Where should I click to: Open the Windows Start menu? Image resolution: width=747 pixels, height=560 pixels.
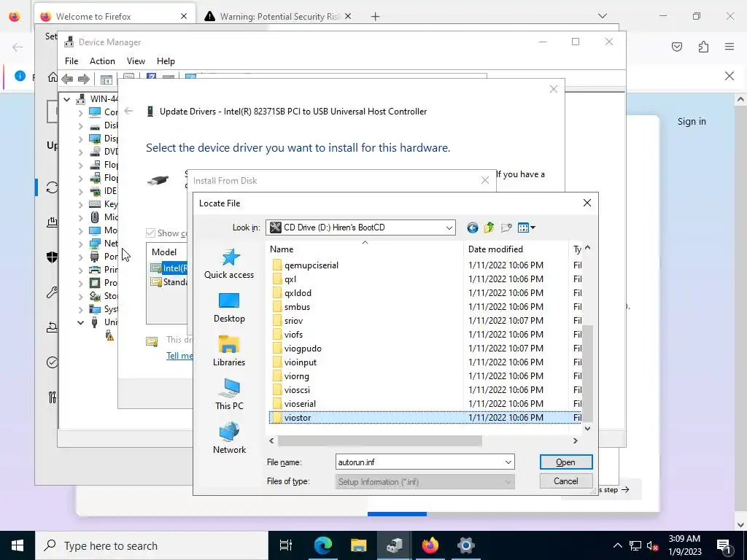tap(18, 545)
